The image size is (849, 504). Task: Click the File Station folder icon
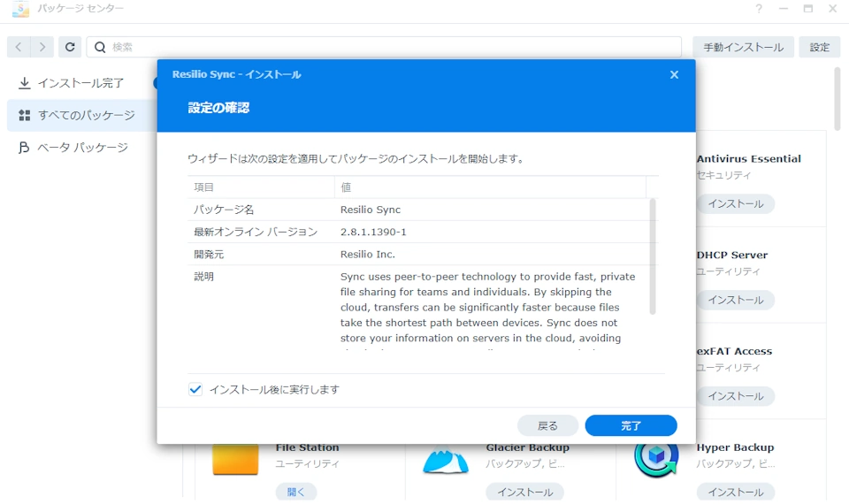point(235,459)
